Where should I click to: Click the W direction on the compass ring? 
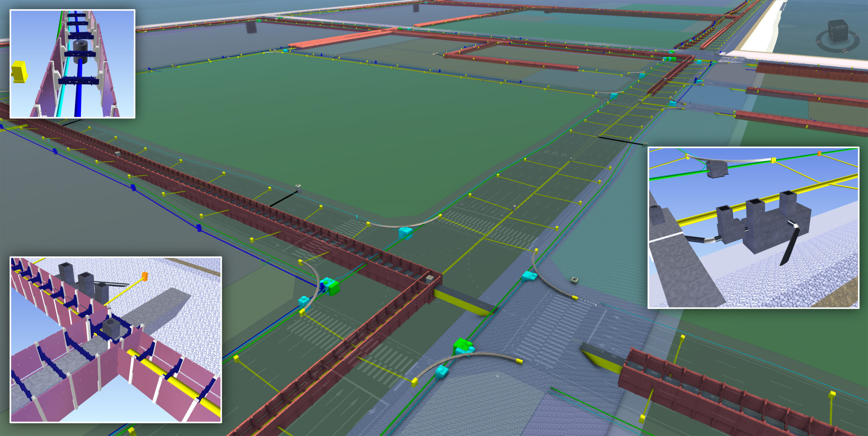845,51
